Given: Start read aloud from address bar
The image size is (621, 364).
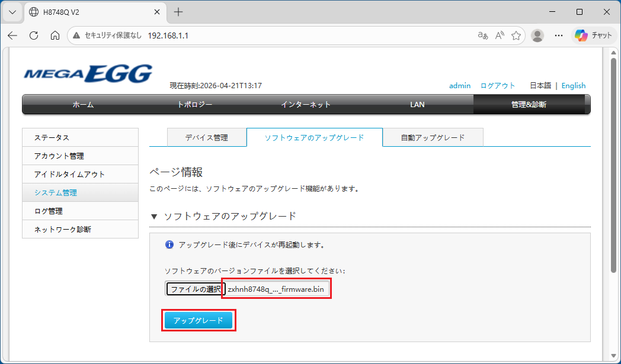Looking at the screenshot, I should [500, 36].
